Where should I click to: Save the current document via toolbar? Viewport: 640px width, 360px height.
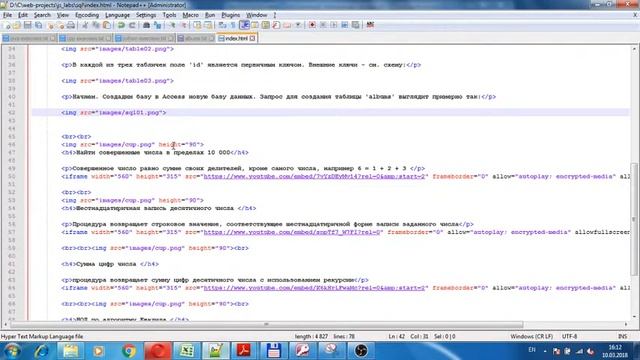pos(28,25)
